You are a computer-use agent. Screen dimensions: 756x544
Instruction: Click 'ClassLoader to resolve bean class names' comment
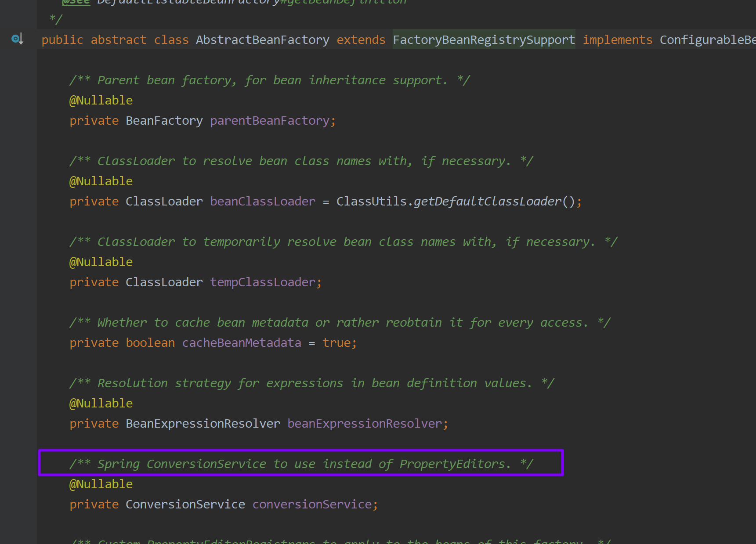(301, 161)
